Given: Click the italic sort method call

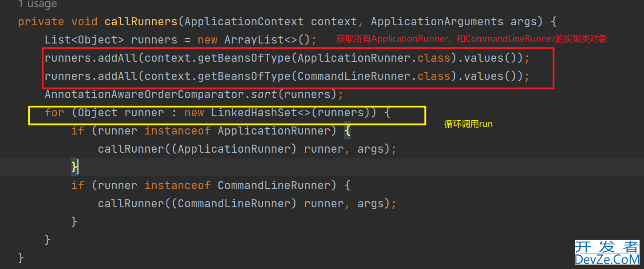Looking at the screenshot, I should click(x=265, y=94).
